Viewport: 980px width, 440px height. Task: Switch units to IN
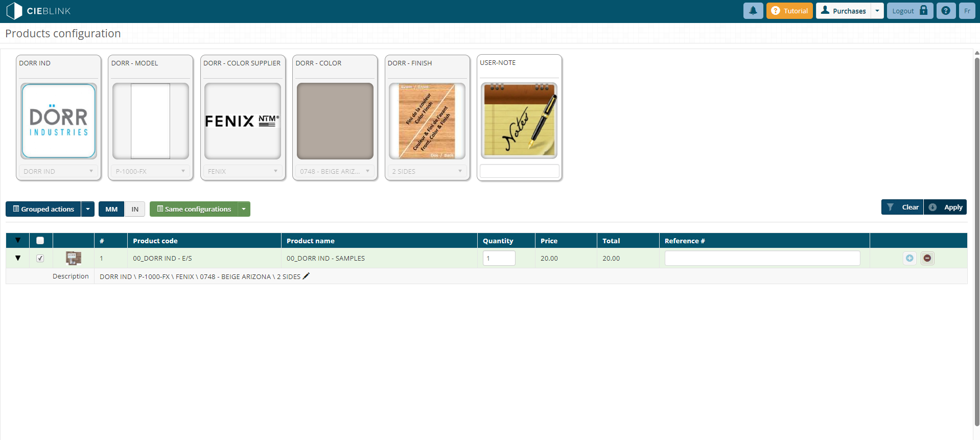pyautogui.click(x=135, y=209)
